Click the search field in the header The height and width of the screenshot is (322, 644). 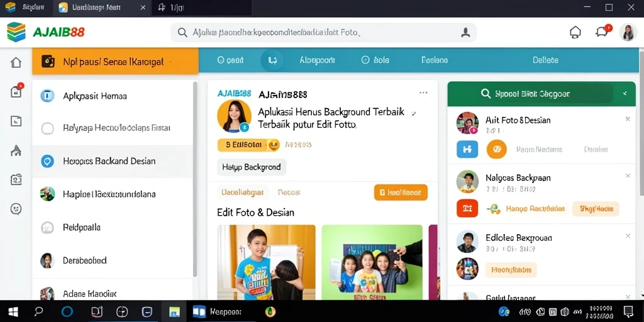click(x=323, y=33)
